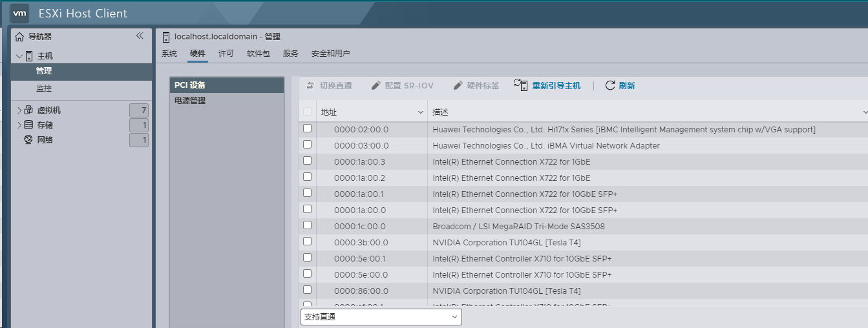Click the host icon before localhost.localdomain title
Screen dimensions: 868x328
(x=166, y=37)
